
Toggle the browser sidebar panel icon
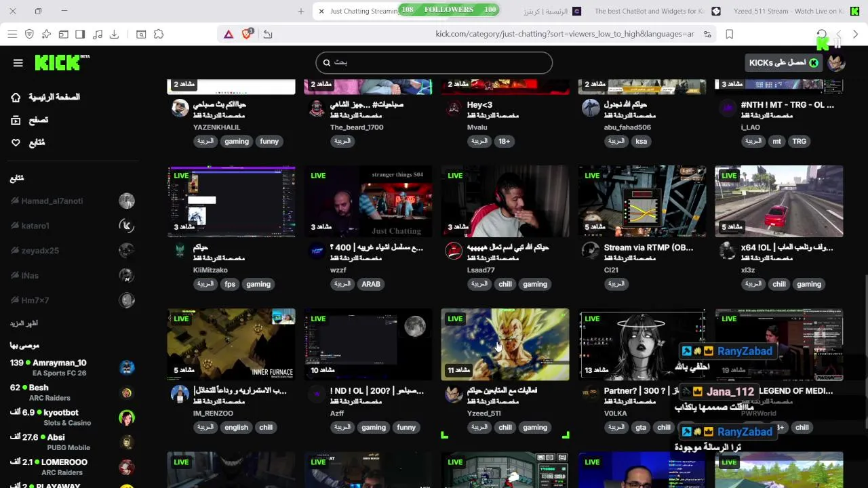point(80,34)
